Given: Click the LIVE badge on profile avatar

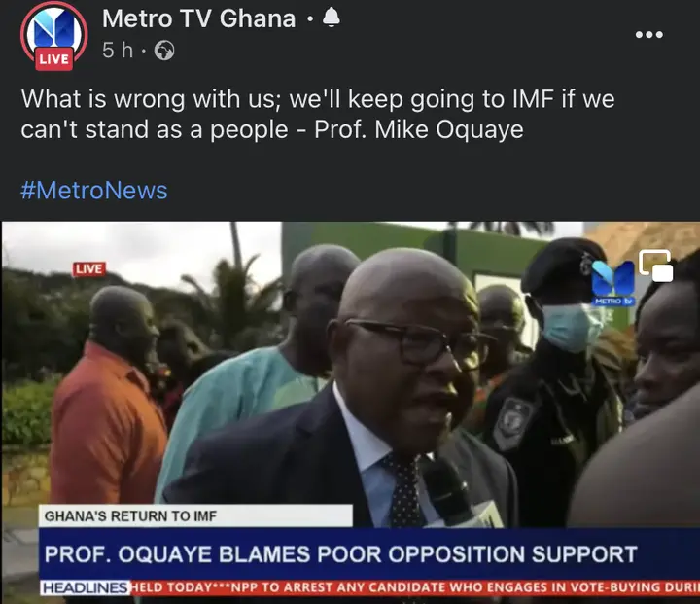Looking at the screenshot, I should [54, 59].
